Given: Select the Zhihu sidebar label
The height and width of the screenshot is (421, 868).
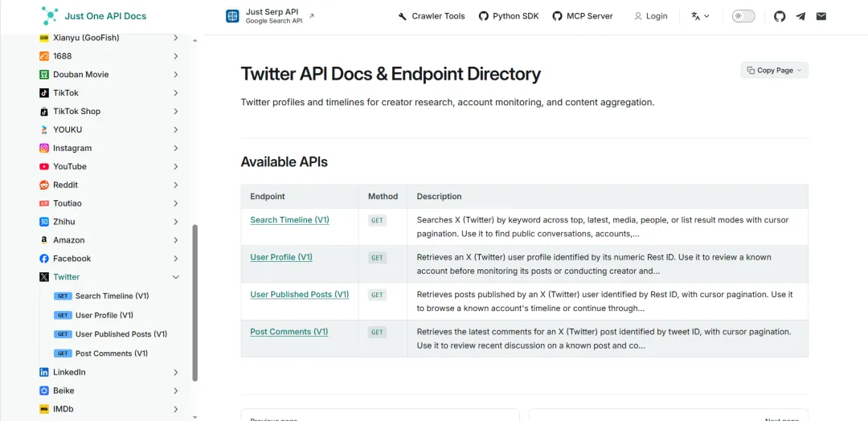Looking at the screenshot, I should [x=63, y=221].
